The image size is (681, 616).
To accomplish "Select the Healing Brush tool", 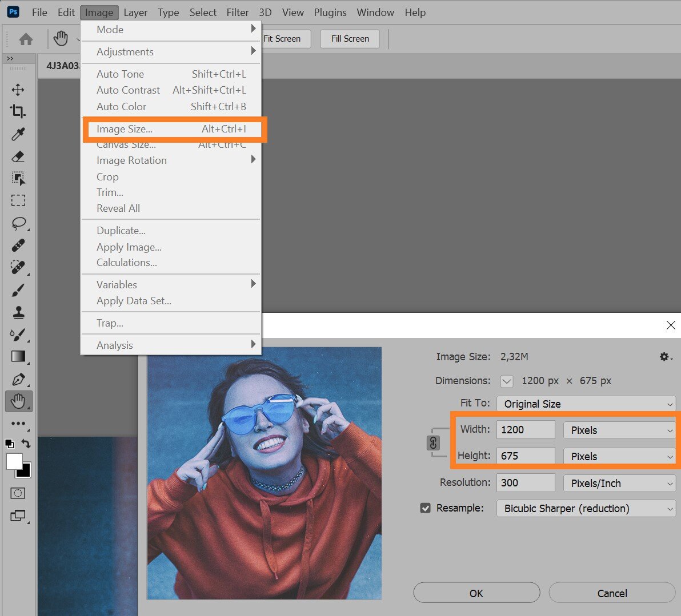I will (x=18, y=245).
